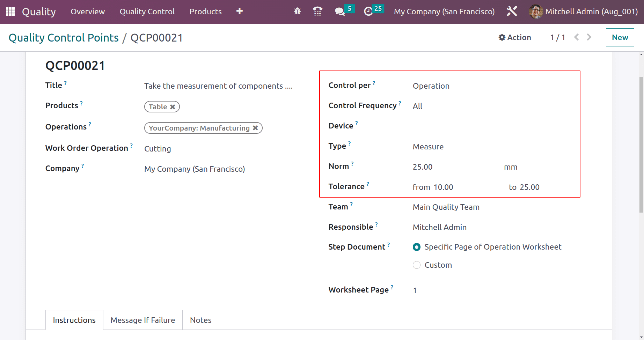The image size is (644, 340).
Task: Open the Products menu
Action: (x=205, y=12)
